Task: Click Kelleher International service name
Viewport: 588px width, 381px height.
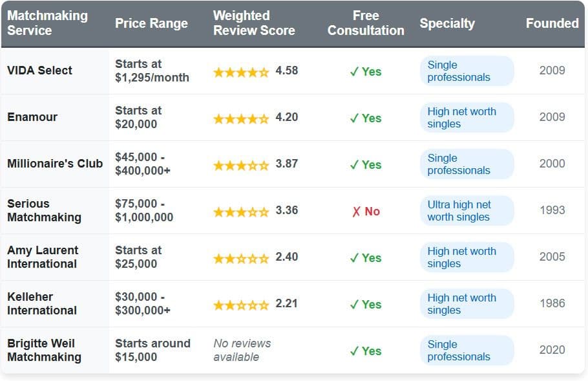Action: click(42, 303)
